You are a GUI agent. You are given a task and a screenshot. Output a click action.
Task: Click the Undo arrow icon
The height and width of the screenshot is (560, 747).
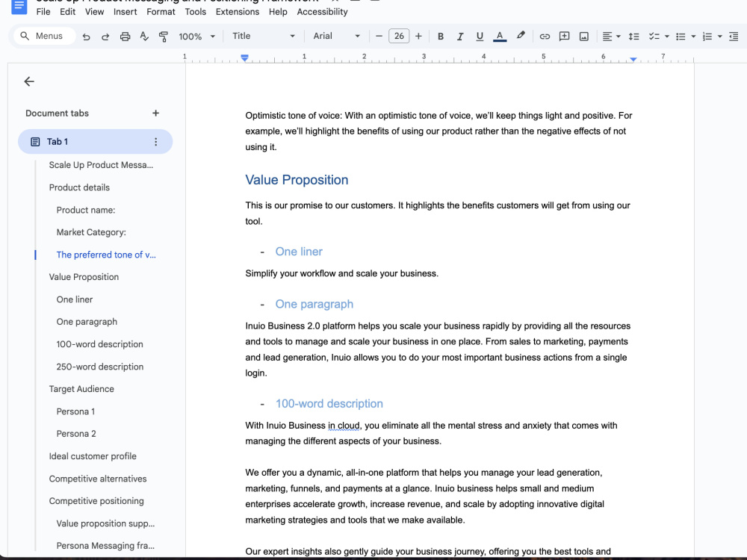pos(86,37)
